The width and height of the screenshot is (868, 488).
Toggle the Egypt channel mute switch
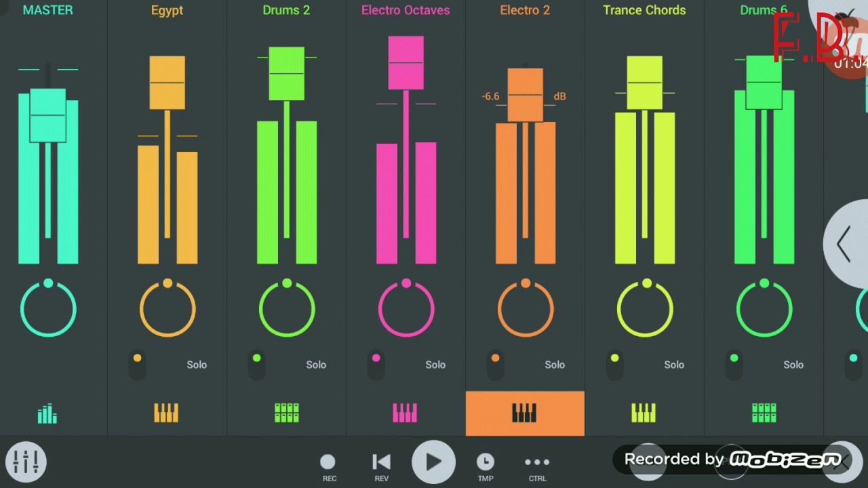(138, 364)
